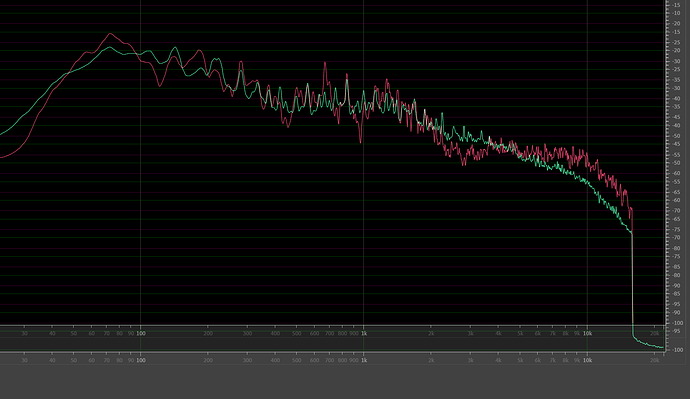Click the green curve's start at the left edge
Screen dimensions: 690x399
click(x=2, y=134)
